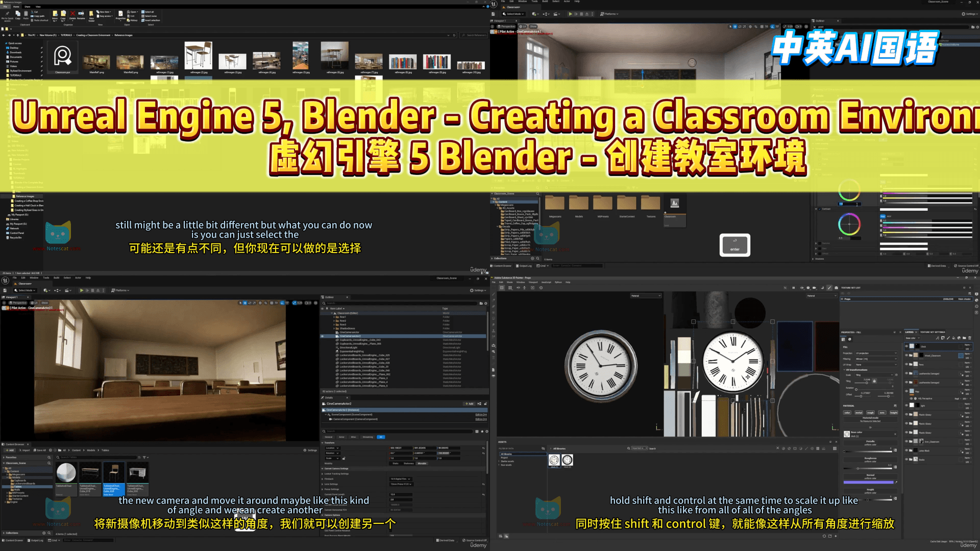Open Tools menu in bottom-left Unreal window
The width and height of the screenshot is (980, 551).
46,278
